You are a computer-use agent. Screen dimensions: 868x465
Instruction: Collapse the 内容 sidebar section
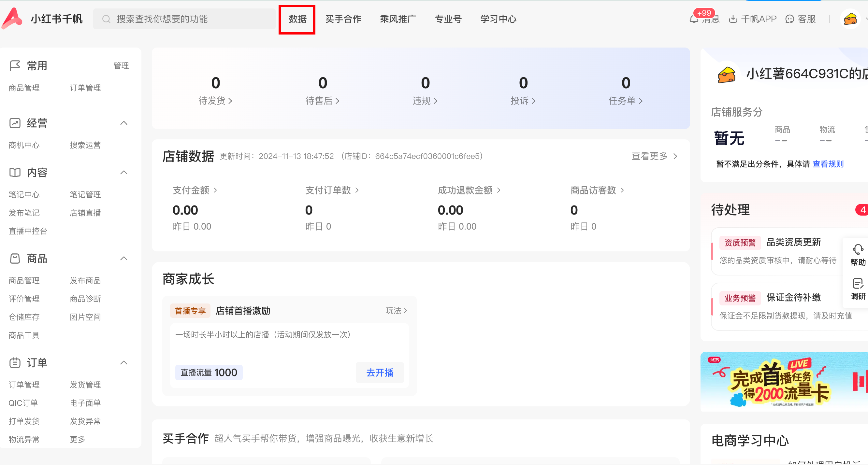(x=124, y=172)
